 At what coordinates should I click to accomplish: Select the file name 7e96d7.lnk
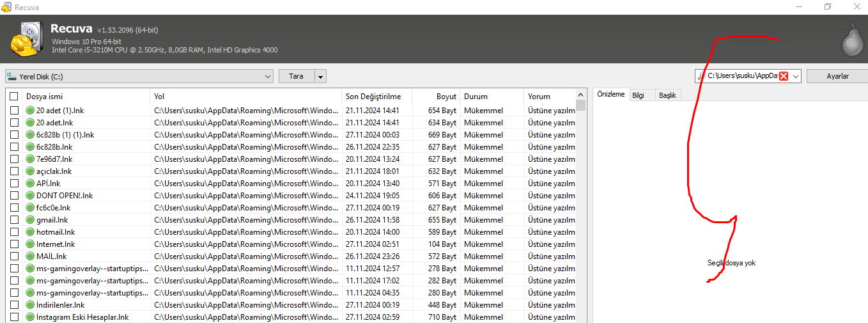54,159
